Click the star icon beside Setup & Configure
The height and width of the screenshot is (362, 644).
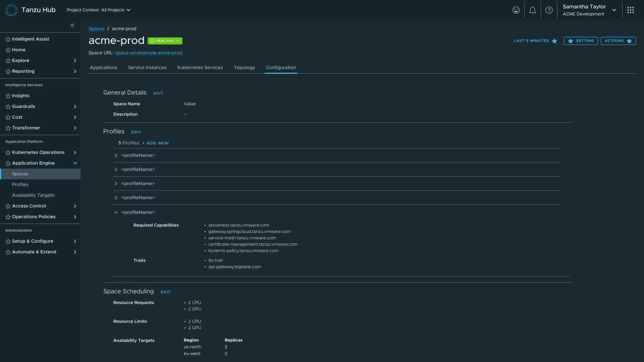pyautogui.click(x=8, y=241)
